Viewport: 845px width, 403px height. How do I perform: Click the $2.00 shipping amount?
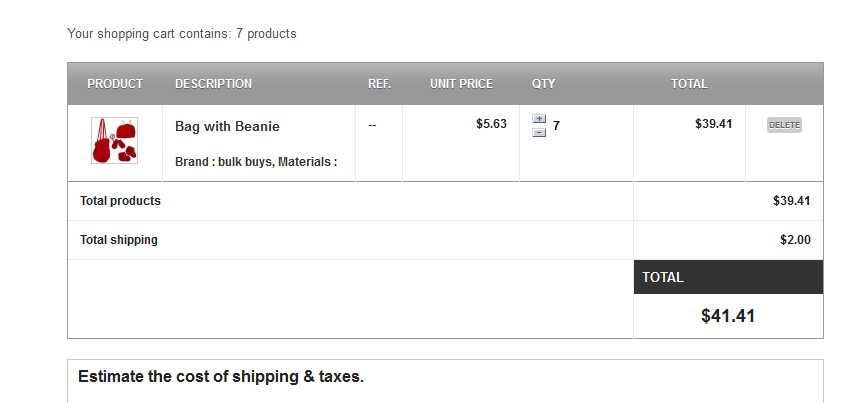coord(795,240)
